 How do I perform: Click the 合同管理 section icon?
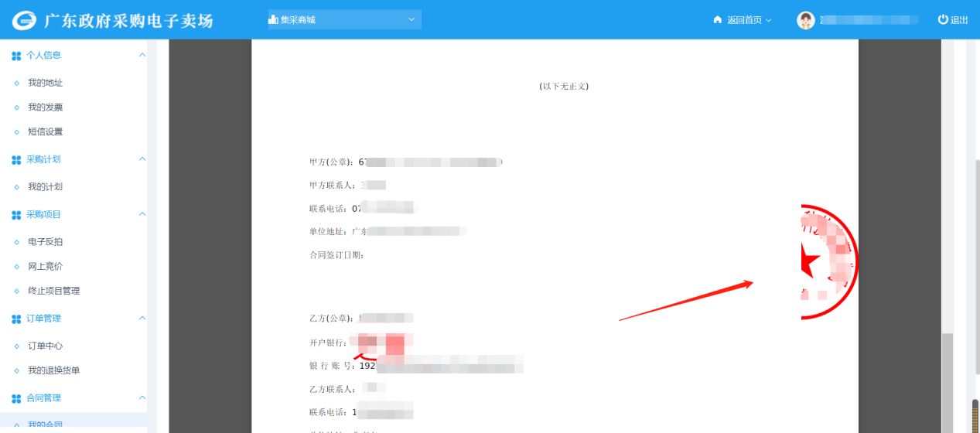[x=16, y=398]
